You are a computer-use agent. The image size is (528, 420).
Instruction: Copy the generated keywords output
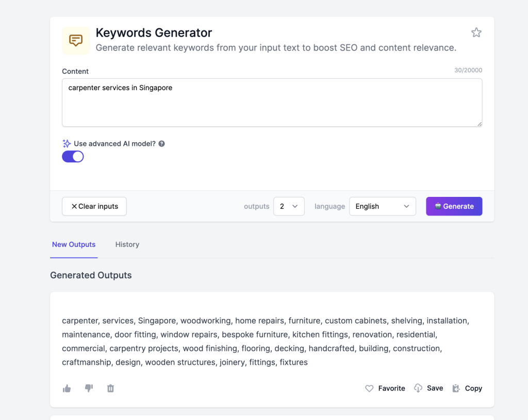(467, 389)
